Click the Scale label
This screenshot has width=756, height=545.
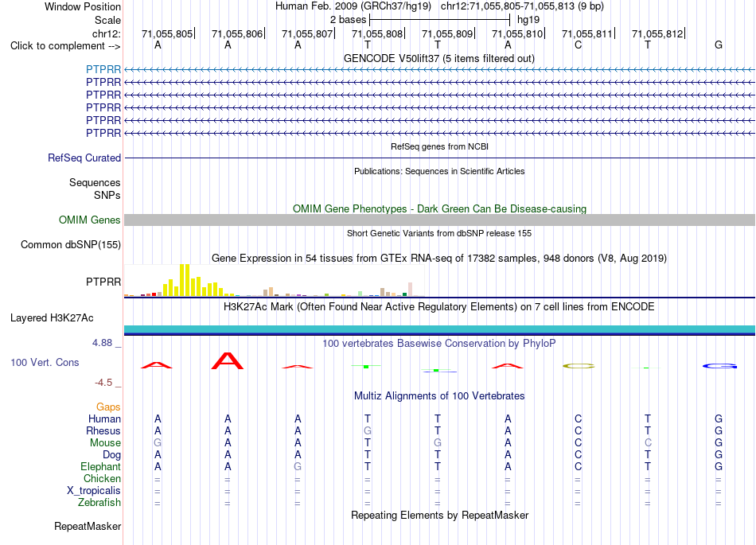coord(108,20)
